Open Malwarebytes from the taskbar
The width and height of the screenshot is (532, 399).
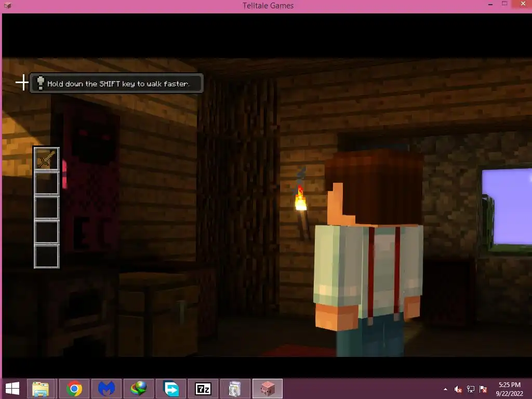coord(107,389)
